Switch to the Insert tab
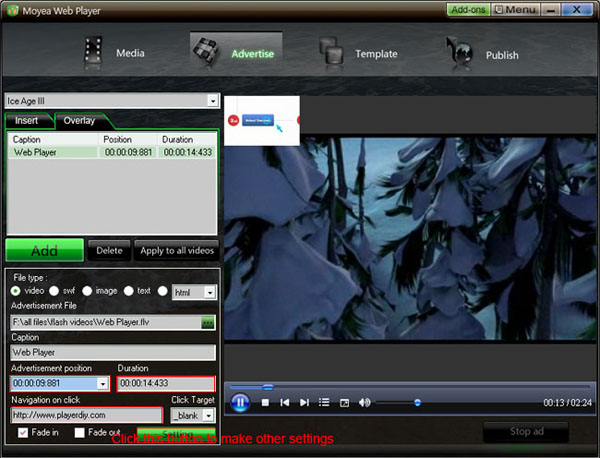Viewport: 600px width, 458px height. click(x=26, y=121)
